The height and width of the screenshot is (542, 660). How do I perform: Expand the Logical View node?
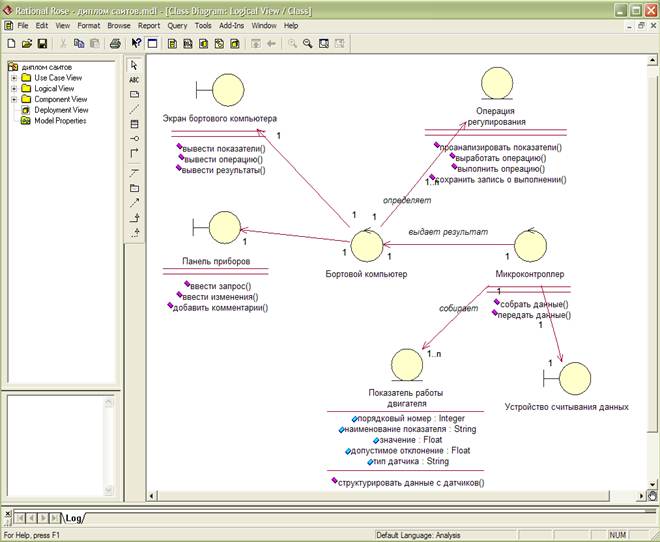[x=14, y=88]
